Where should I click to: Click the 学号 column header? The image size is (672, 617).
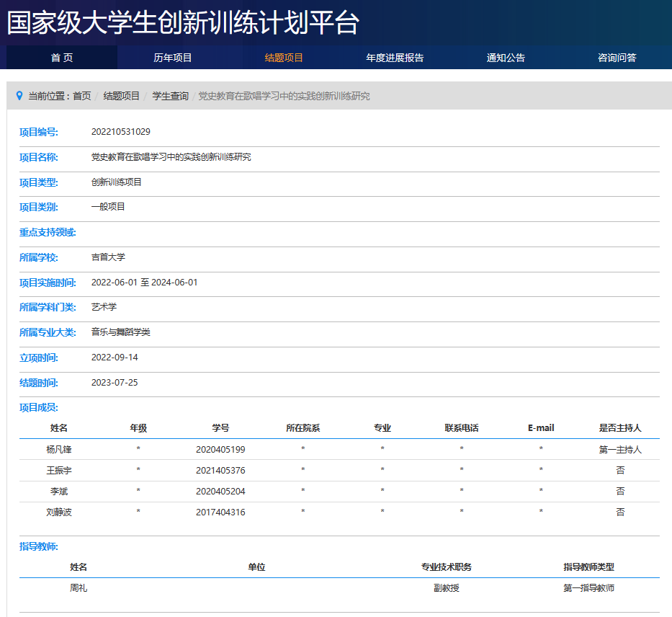point(220,428)
